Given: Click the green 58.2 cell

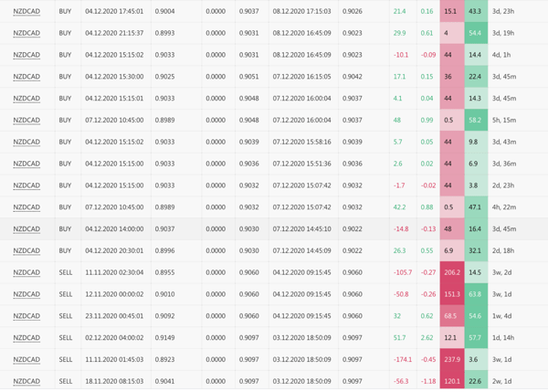Looking at the screenshot, I should [475, 120].
